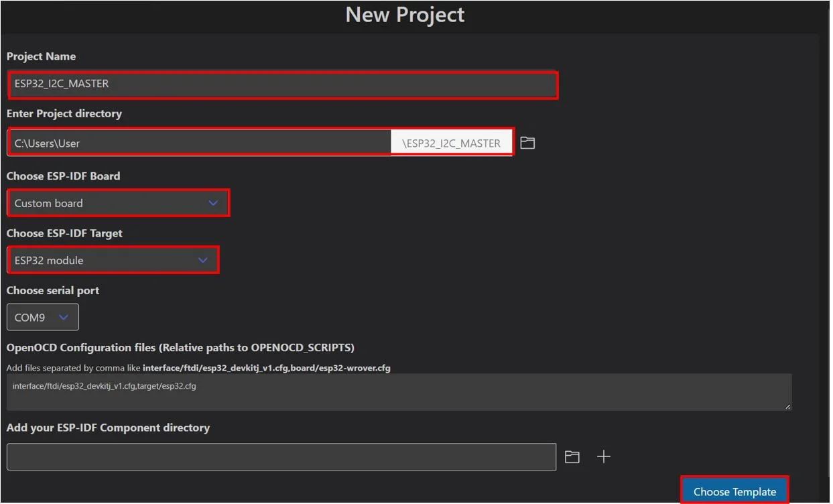Open the Choose ESP-IDF Board dropdown

tap(118, 203)
